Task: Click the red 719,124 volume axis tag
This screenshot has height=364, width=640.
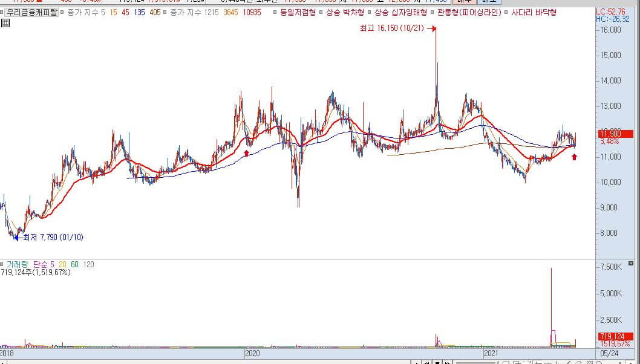Action: click(616, 337)
